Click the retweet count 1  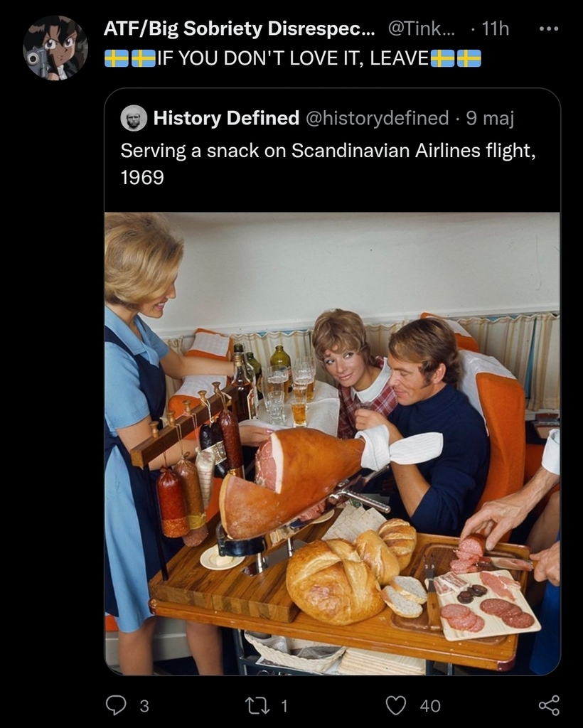(284, 705)
